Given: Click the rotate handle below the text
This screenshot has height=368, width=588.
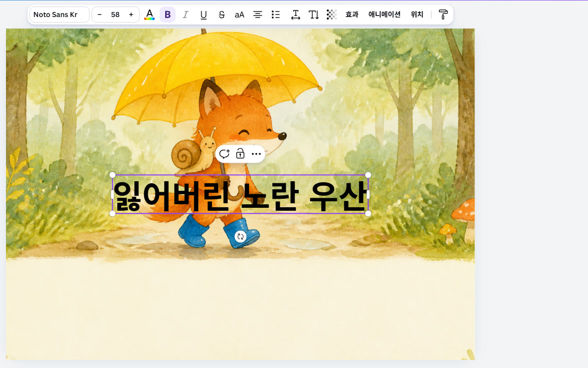Looking at the screenshot, I should [x=240, y=237].
